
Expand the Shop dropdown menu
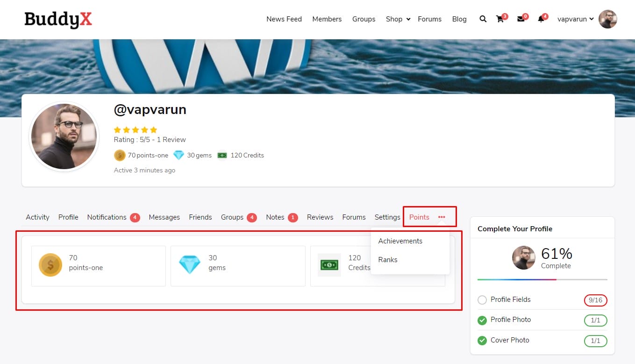point(398,19)
